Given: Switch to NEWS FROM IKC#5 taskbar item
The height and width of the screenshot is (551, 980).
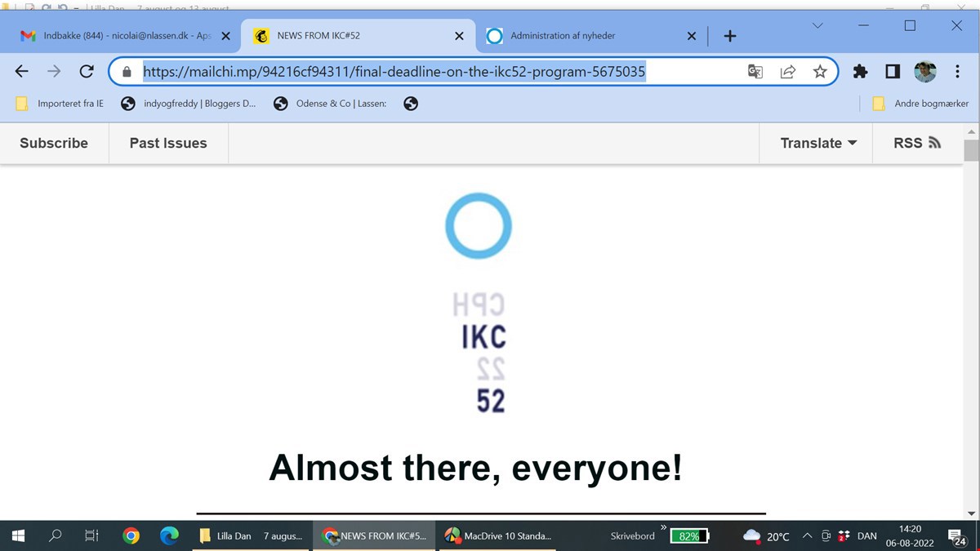Looking at the screenshot, I should [x=376, y=536].
